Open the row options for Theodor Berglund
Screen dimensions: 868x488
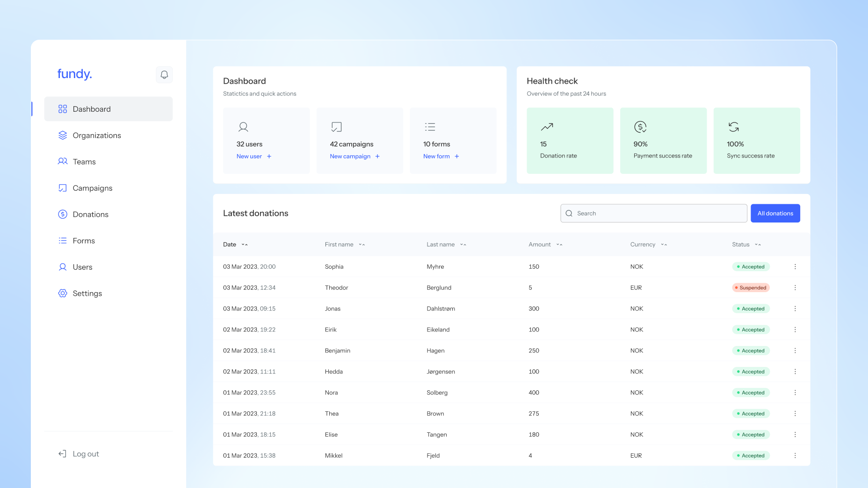[x=795, y=288]
